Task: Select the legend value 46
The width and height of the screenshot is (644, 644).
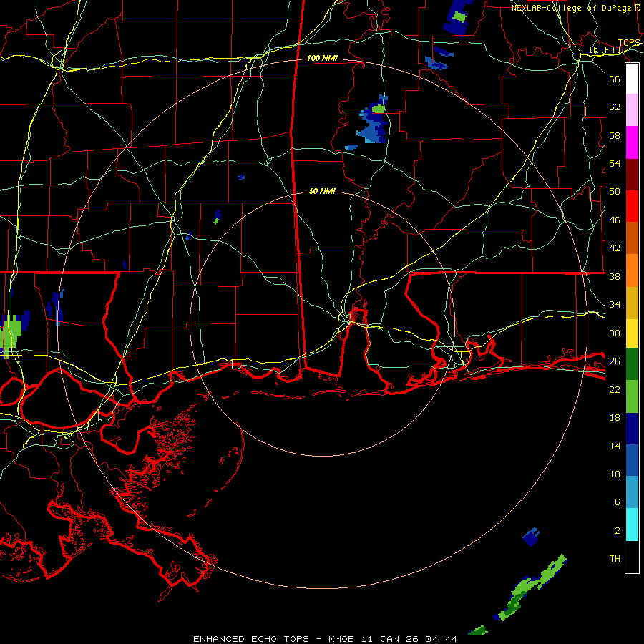Action: click(x=615, y=220)
